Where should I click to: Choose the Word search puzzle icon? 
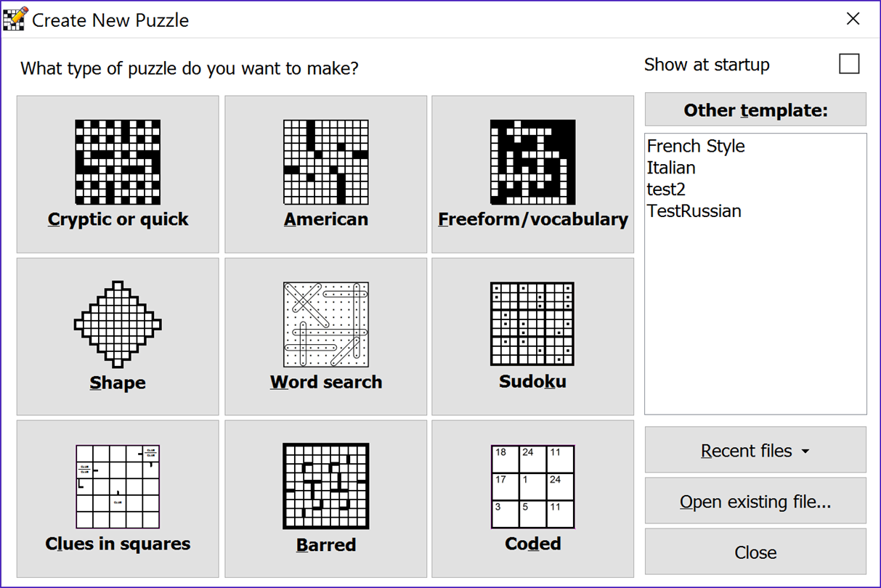[x=326, y=324]
